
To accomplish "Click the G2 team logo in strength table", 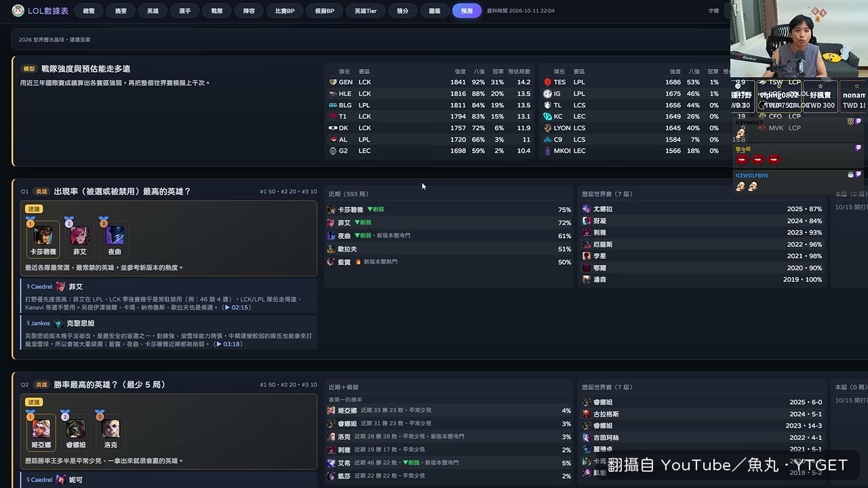I will coord(332,150).
